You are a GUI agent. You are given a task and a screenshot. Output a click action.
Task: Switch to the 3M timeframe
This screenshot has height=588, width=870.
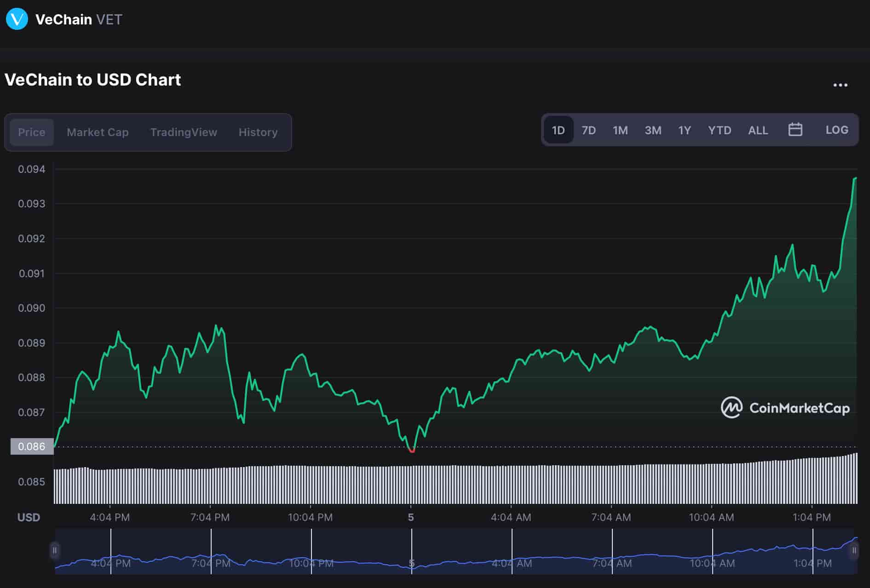(653, 130)
